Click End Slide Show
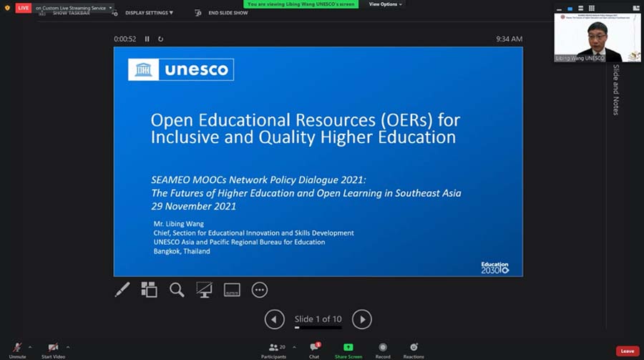Image resolution: width=644 pixels, height=360 pixels. click(228, 13)
